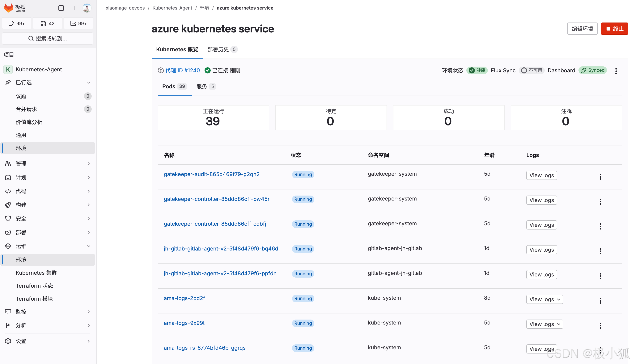Collapse the pinned 已钉选 section
The height and width of the screenshot is (364, 631).
coord(48,82)
